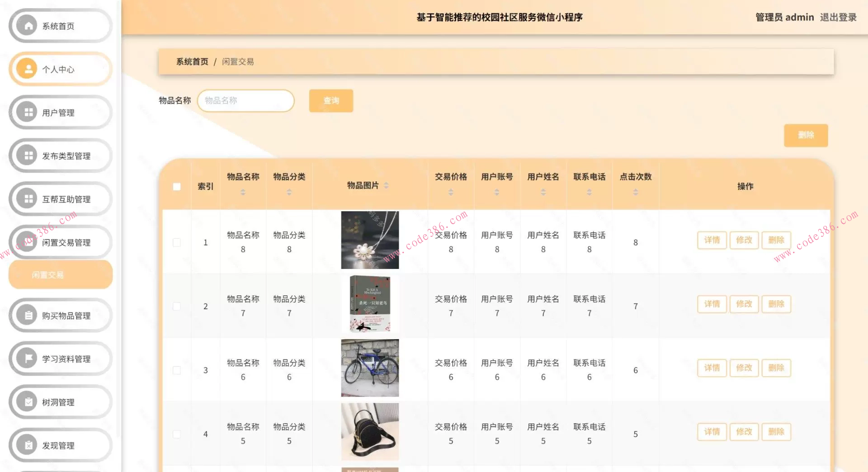Check the checkbox beside the bicycle item

[x=176, y=370]
